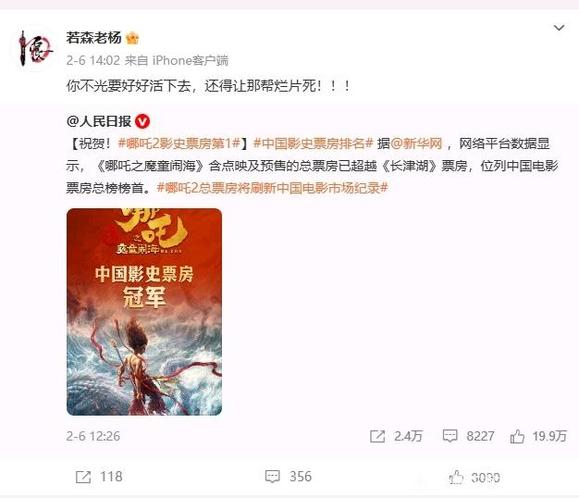
Task: Visit the @人民日报 account link
Action: [x=99, y=121]
